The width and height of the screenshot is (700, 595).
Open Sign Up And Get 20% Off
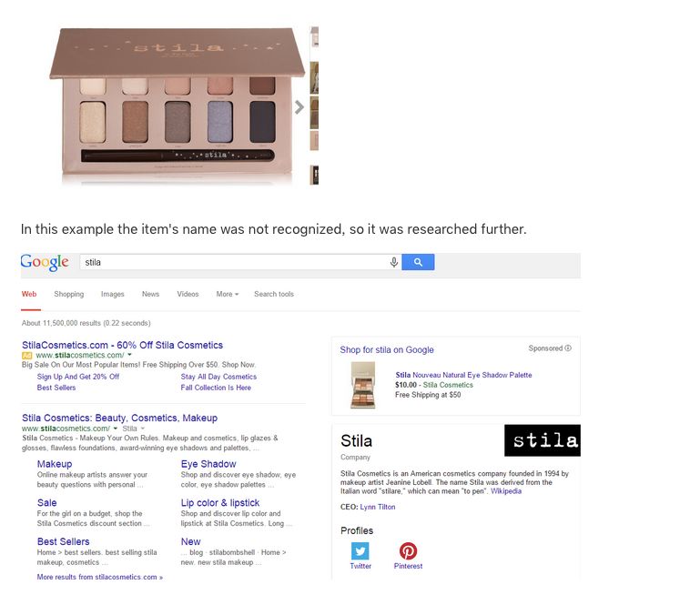coord(78,377)
